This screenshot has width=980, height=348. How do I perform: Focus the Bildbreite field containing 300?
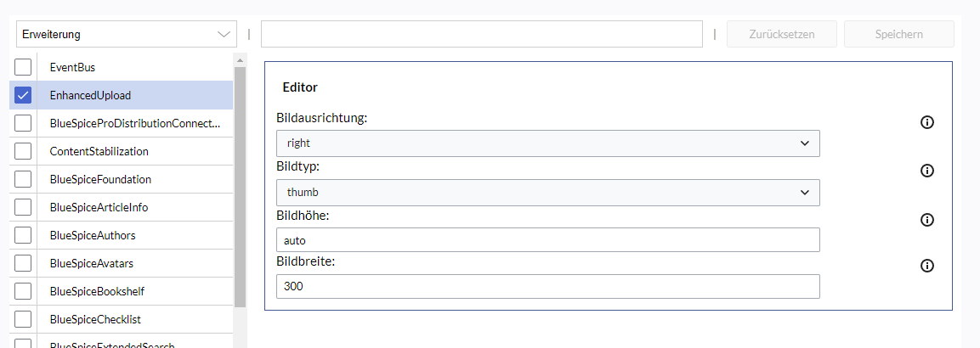coord(548,287)
